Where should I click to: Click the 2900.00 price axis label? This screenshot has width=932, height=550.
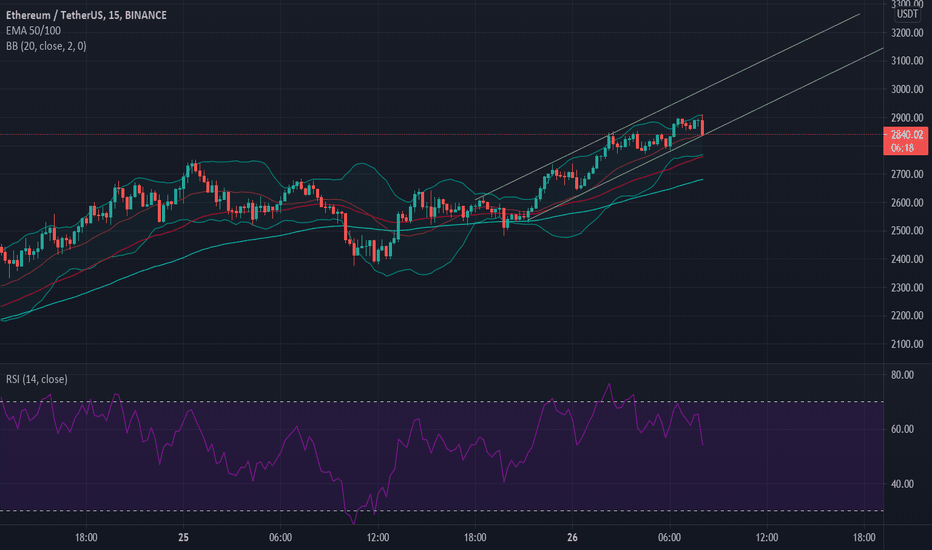[907, 118]
